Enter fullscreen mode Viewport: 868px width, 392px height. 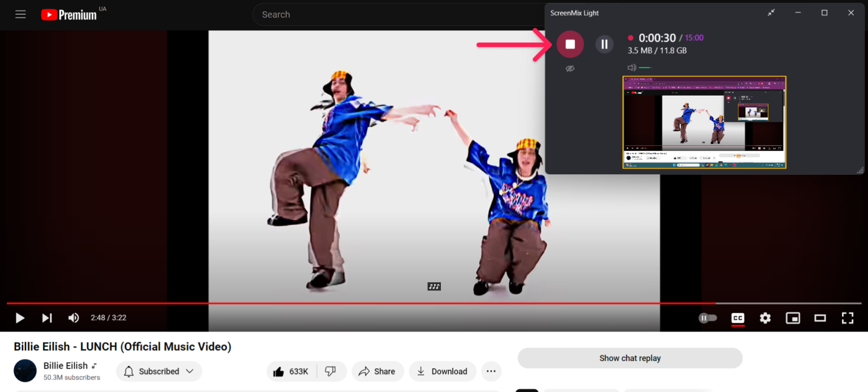(x=848, y=318)
